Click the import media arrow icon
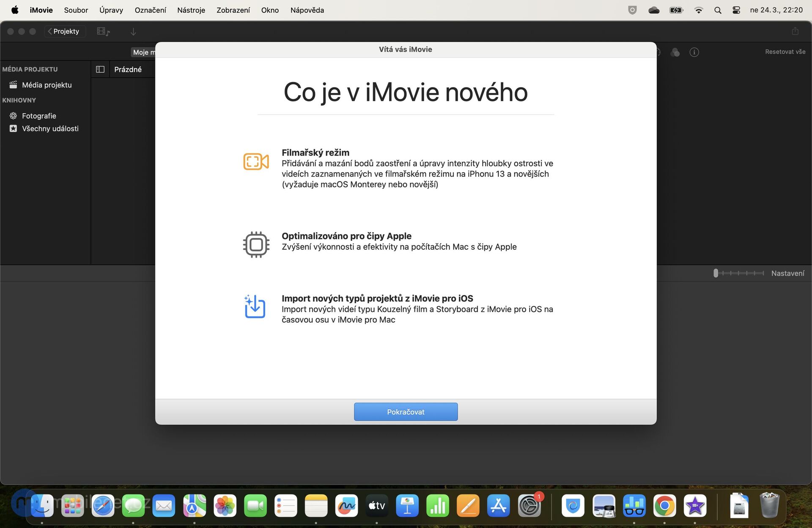 [x=133, y=31]
